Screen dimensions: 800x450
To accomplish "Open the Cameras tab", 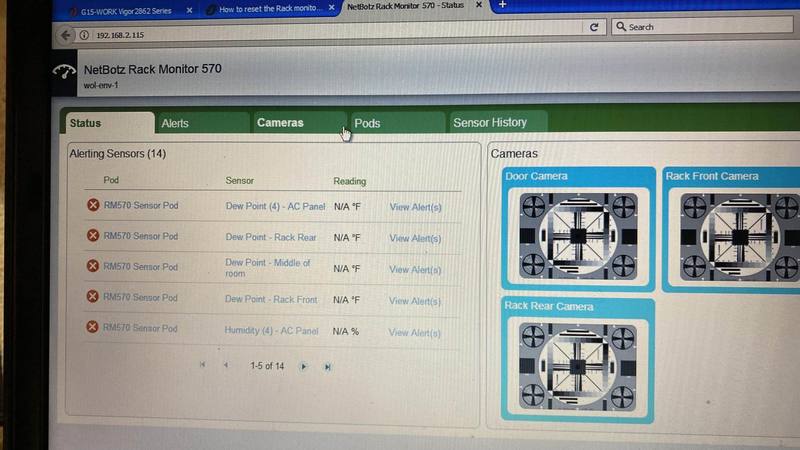I will click(299, 123).
